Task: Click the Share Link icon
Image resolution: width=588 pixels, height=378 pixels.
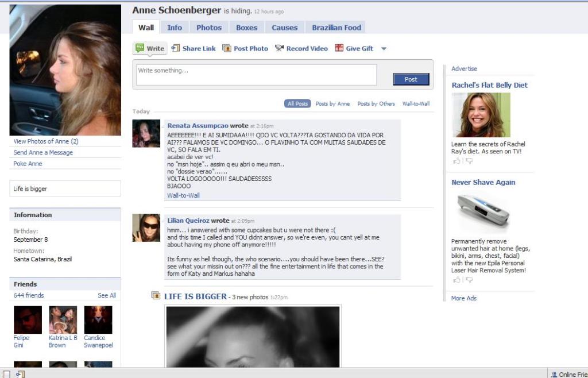Action: coord(176,48)
